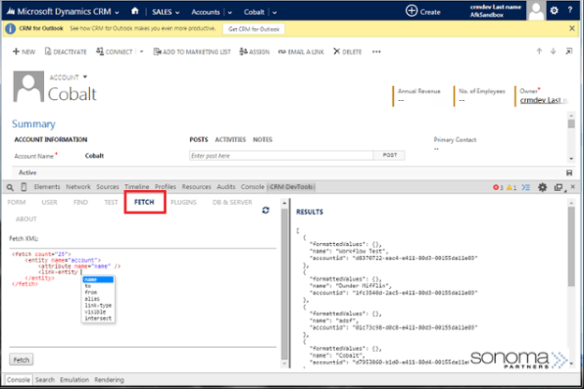The height and width of the screenshot is (389, 584).
Task: Click the DevTools dock side icon
Action: point(558,187)
